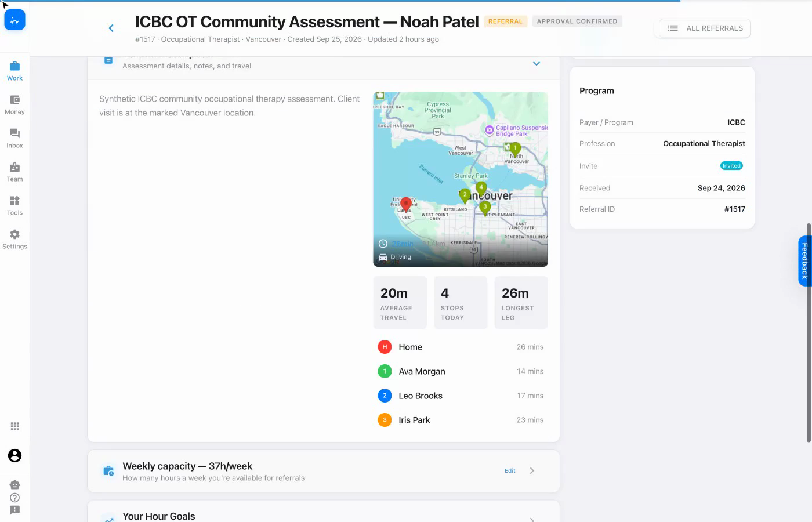Open the All Referrals list
Screen dimensions: 812x522
(705, 28)
